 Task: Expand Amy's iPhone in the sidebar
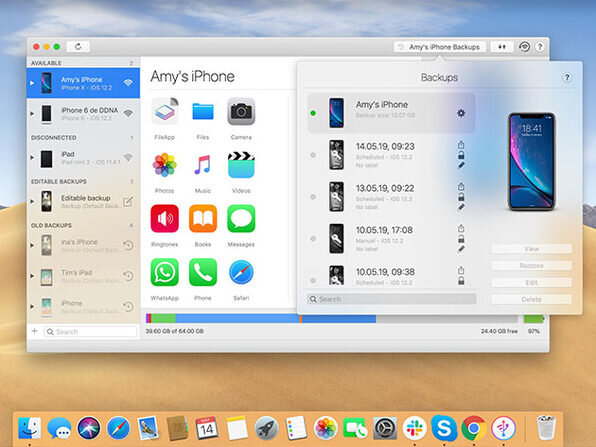point(32,83)
